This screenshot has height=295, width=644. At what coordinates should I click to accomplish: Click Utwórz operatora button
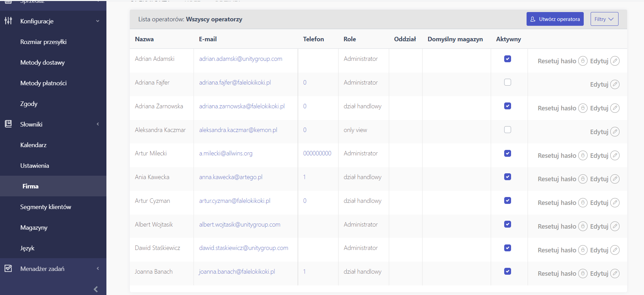point(555,19)
